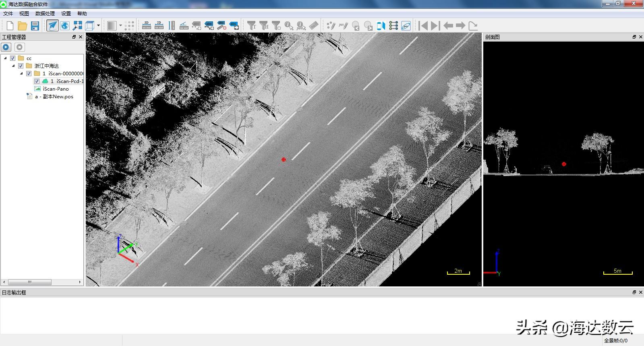This screenshot has height=346, width=644.
Task: Select the 2D distance measurement tool
Action: [159, 26]
